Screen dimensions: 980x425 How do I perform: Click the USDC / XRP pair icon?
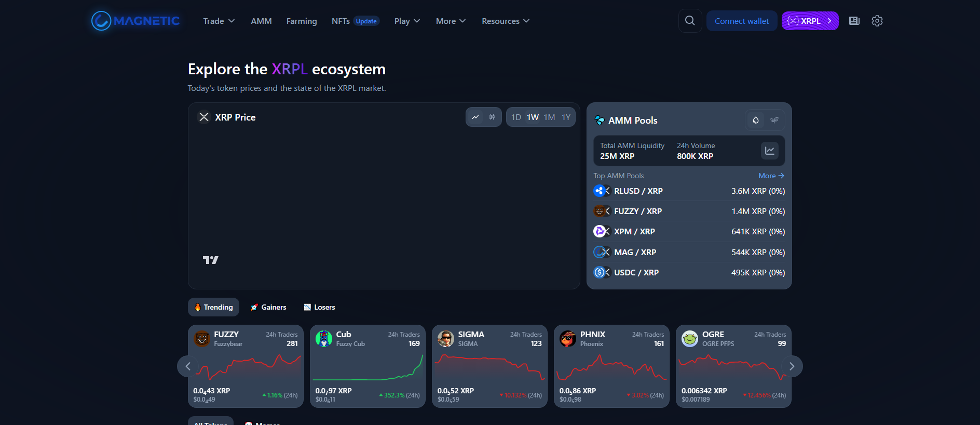click(602, 272)
